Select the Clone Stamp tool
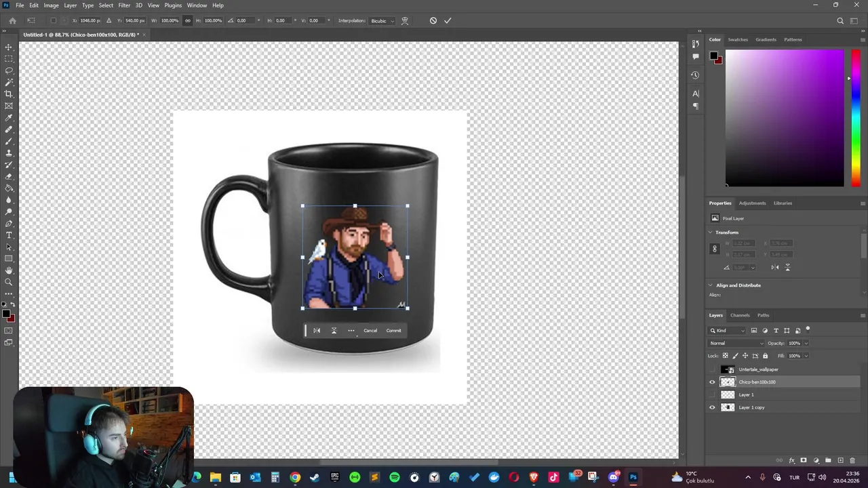 tap(9, 153)
